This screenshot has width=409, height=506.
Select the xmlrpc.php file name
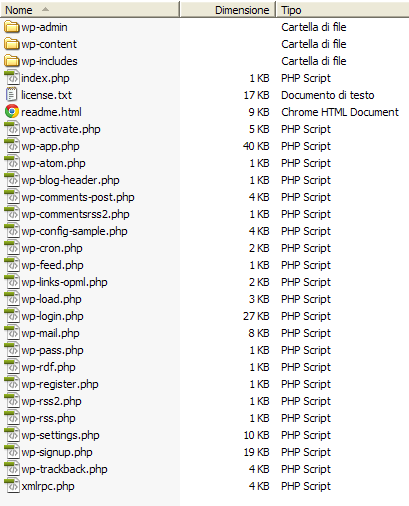48,486
